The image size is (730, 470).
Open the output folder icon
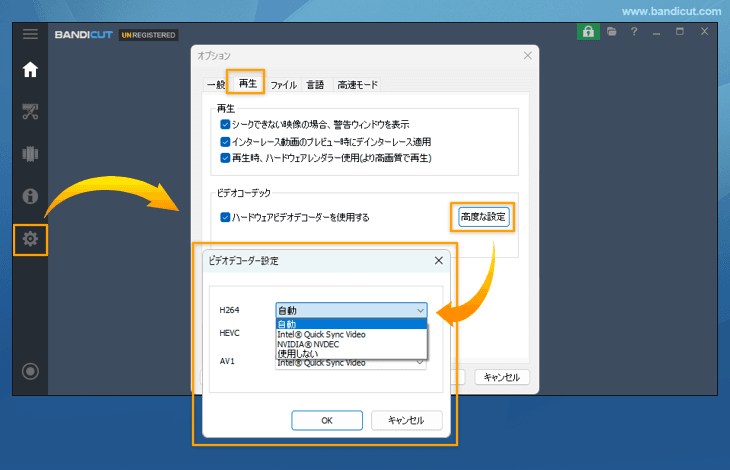[612, 32]
